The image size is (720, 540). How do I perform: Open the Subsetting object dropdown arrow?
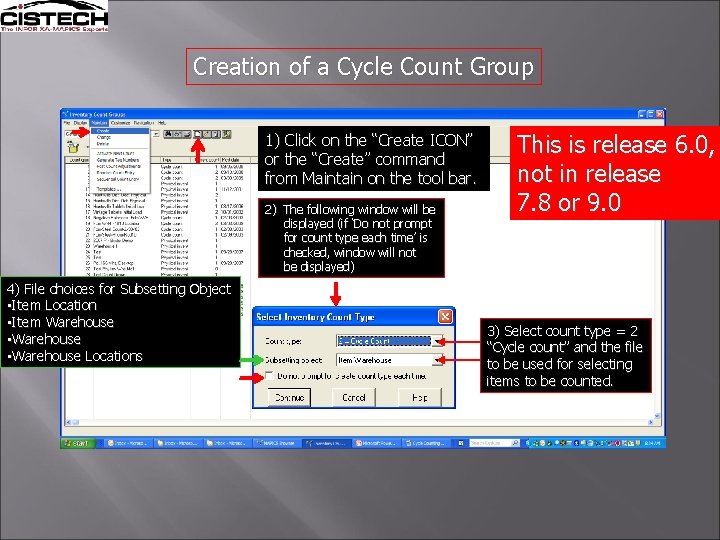tap(438, 360)
